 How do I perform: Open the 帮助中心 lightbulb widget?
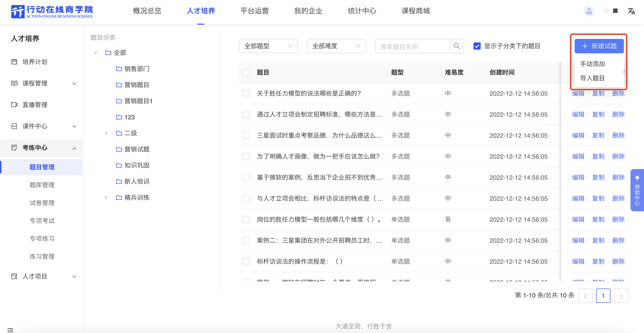tap(637, 190)
